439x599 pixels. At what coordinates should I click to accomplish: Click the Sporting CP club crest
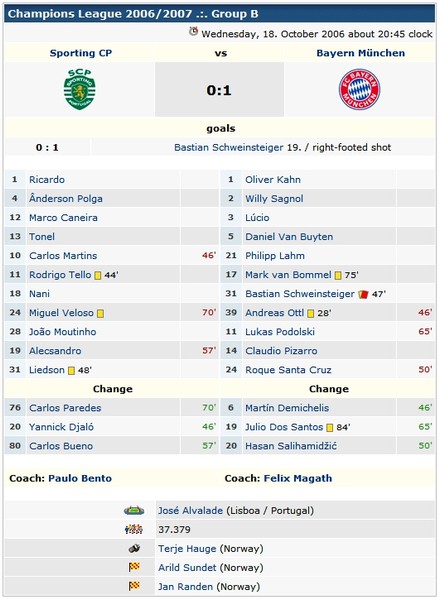79,89
